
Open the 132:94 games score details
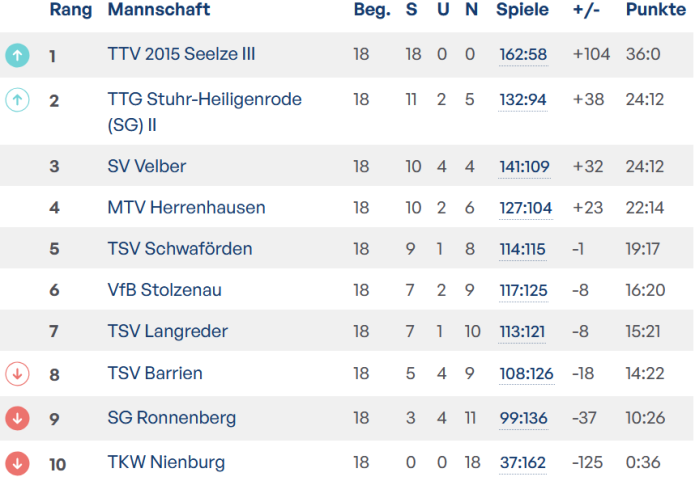523,100
